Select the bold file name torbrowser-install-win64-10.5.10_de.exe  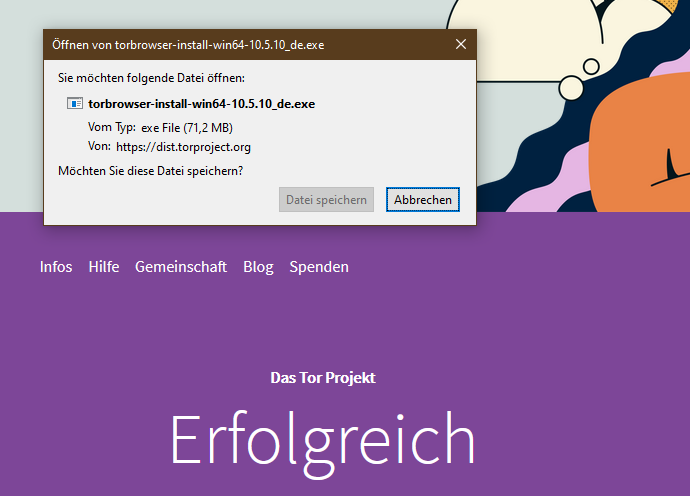pyautogui.click(x=202, y=104)
